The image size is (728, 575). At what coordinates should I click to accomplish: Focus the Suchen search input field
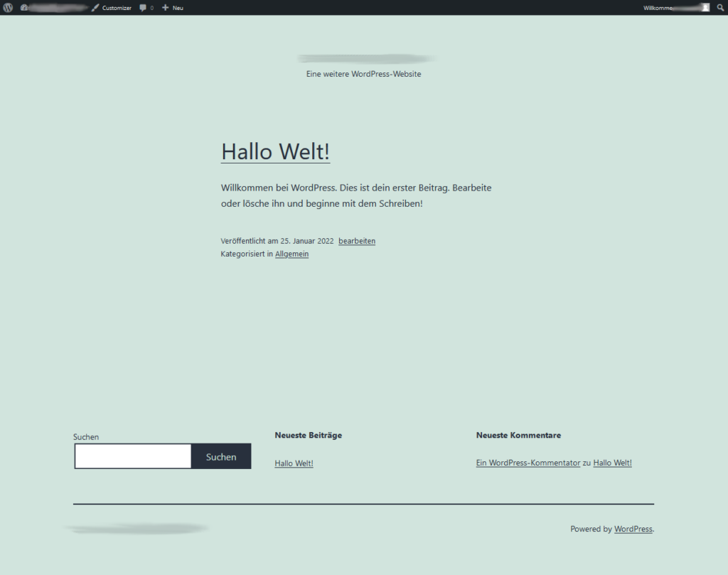pyautogui.click(x=133, y=456)
